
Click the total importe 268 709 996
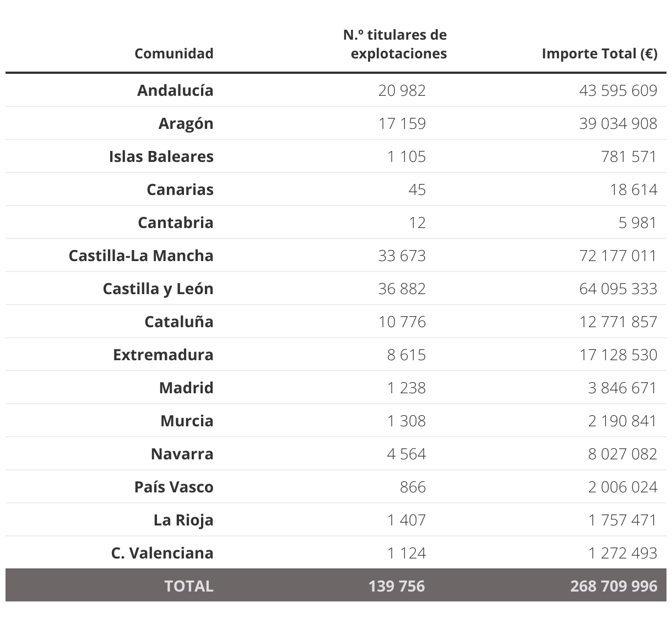[614, 585]
